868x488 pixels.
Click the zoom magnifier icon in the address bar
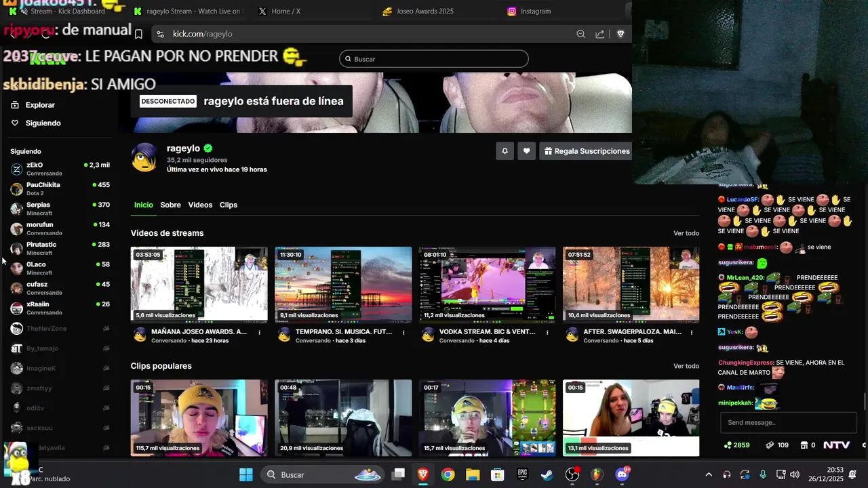tap(581, 34)
